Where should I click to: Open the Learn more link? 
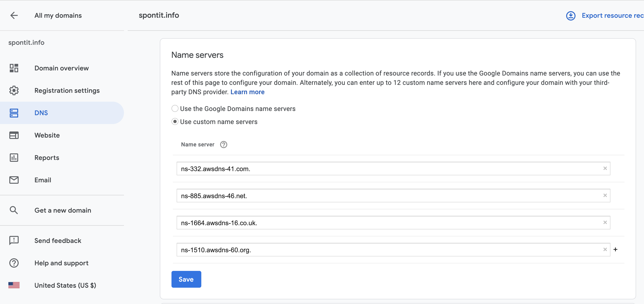[247, 92]
